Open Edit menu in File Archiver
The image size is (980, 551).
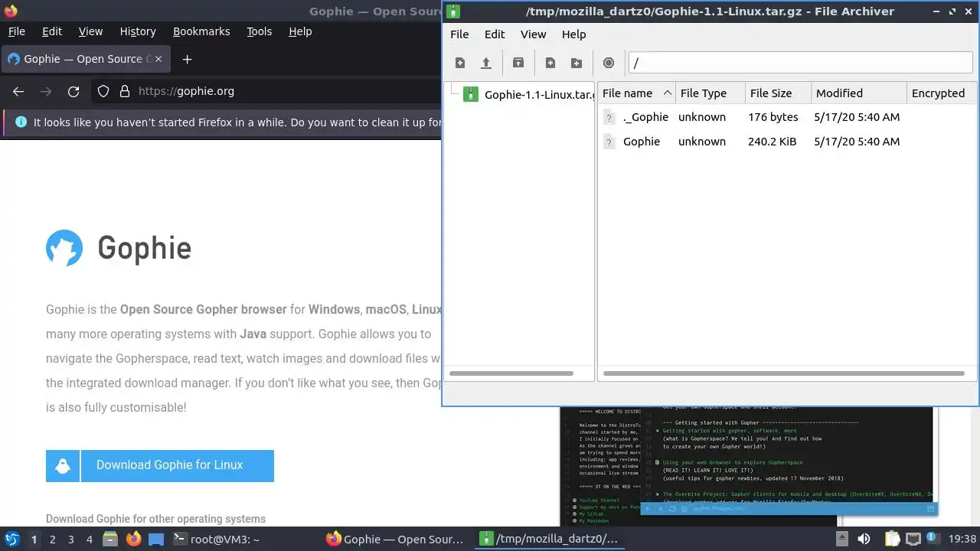pyautogui.click(x=495, y=34)
